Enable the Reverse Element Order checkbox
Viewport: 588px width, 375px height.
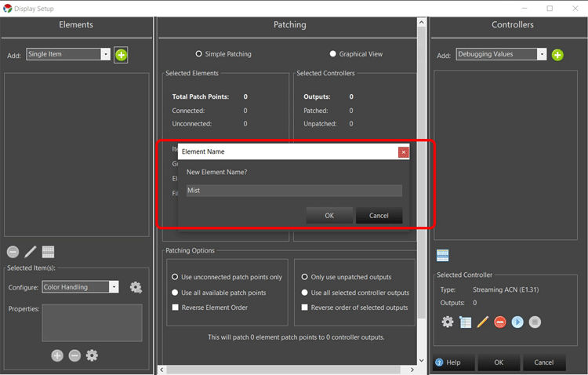tap(175, 308)
